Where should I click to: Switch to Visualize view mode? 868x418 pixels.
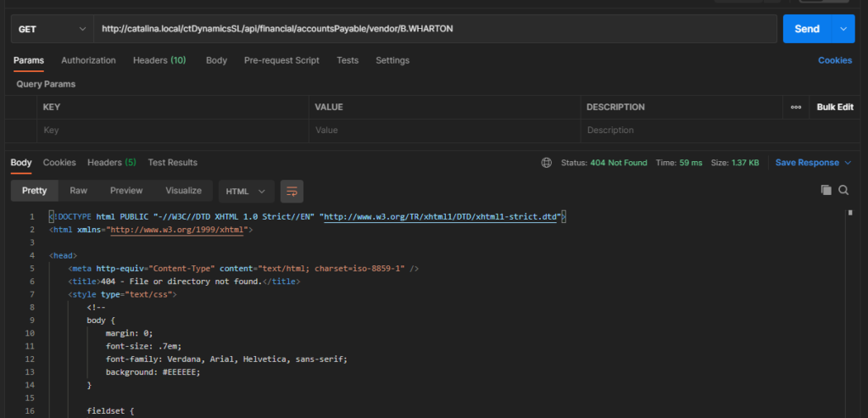tap(184, 191)
